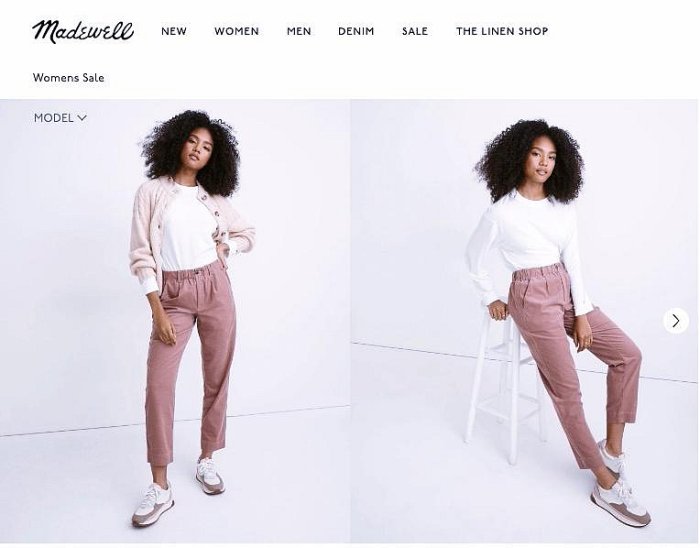Open the MODEL selector label
The height and width of the screenshot is (548, 700).
(54, 118)
